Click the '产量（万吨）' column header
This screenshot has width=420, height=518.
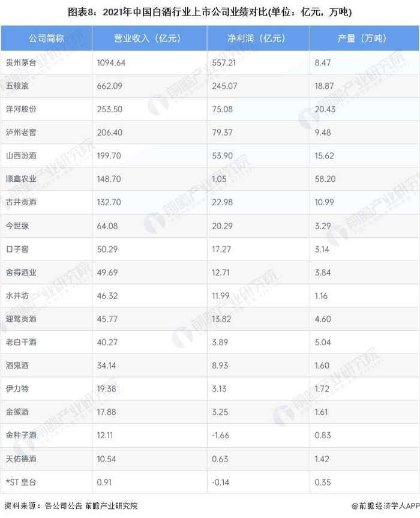[x=364, y=38]
